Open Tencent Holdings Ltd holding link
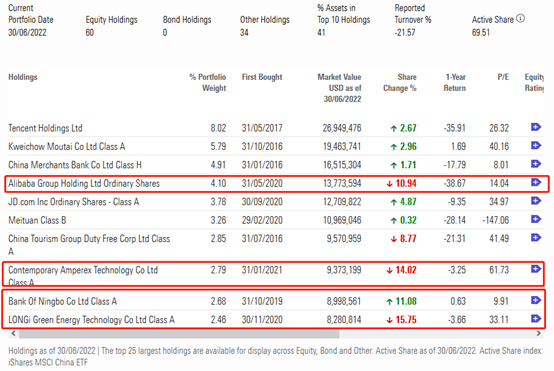The height and width of the screenshot is (371, 554). (45, 128)
